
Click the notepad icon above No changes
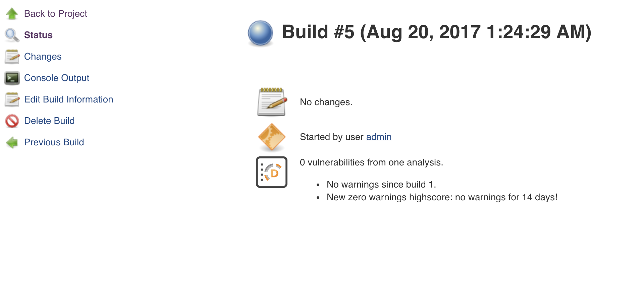[x=272, y=101]
